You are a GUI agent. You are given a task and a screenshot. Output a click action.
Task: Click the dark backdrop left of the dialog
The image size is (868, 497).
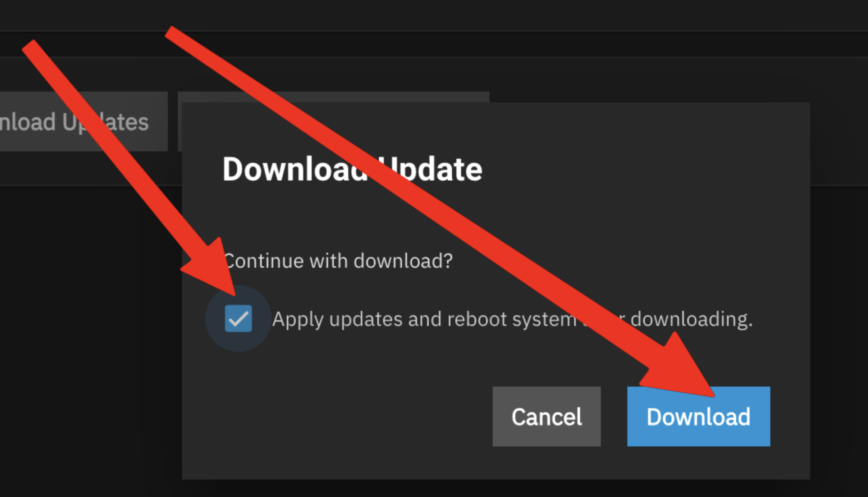point(90,324)
